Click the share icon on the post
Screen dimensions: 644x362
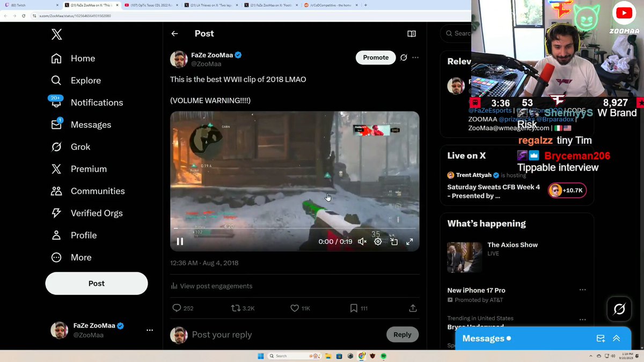point(413,308)
